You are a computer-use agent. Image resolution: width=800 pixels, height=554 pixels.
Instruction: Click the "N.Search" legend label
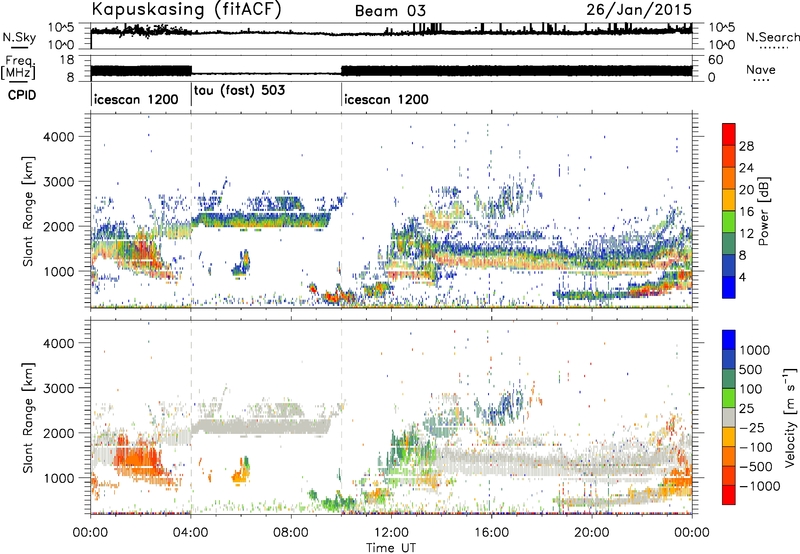(x=773, y=37)
